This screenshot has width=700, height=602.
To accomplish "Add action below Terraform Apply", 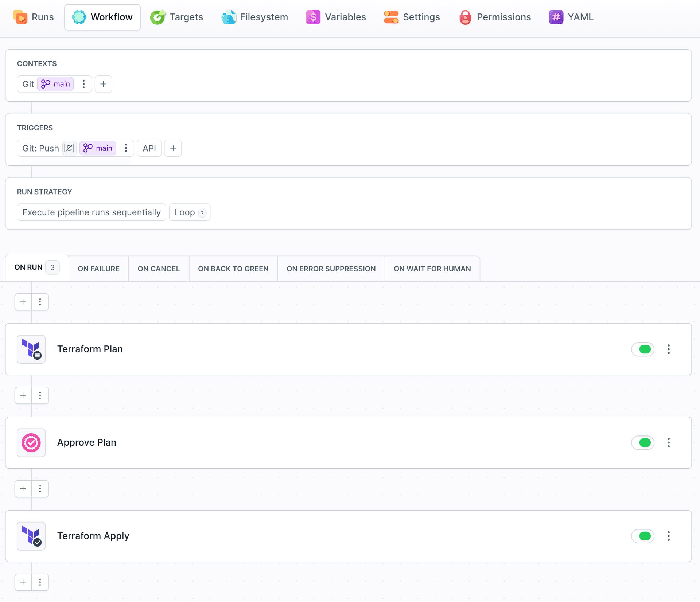I will click(x=23, y=582).
